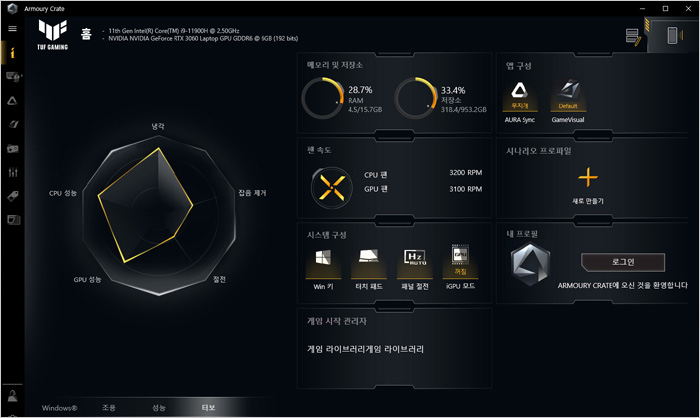
Task: Click the 절전 radar label
Action: [219, 280]
